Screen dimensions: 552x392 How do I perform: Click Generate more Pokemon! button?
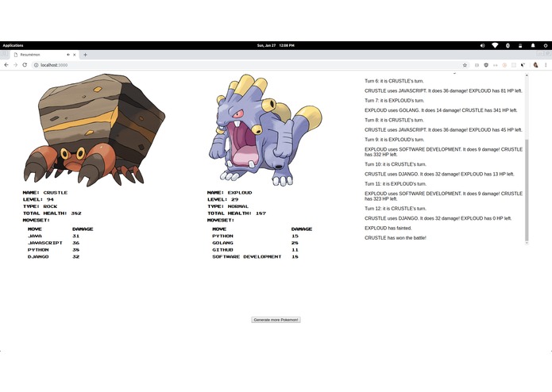point(276,320)
